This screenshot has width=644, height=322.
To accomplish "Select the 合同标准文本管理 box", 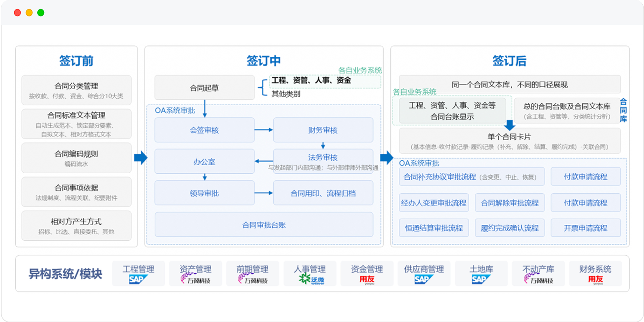I will point(76,124).
